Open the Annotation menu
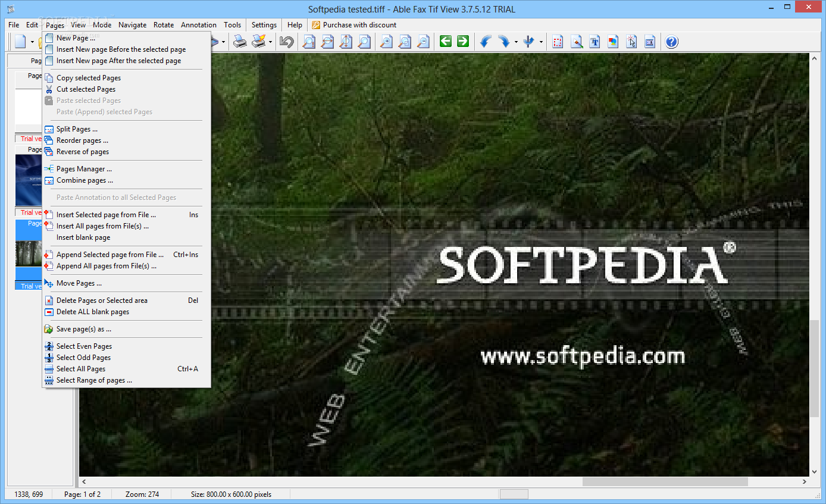The width and height of the screenshot is (826, 504). click(x=199, y=25)
